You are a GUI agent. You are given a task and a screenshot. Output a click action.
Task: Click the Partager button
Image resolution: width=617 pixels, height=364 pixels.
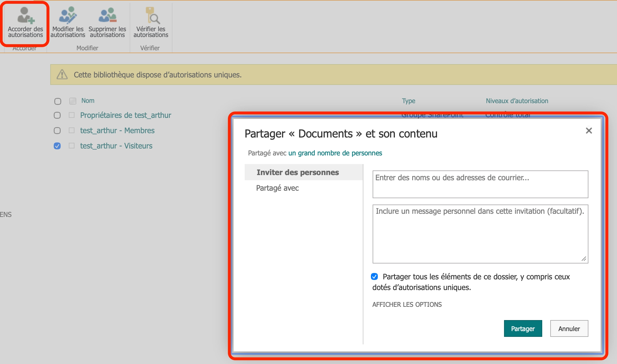(x=523, y=328)
